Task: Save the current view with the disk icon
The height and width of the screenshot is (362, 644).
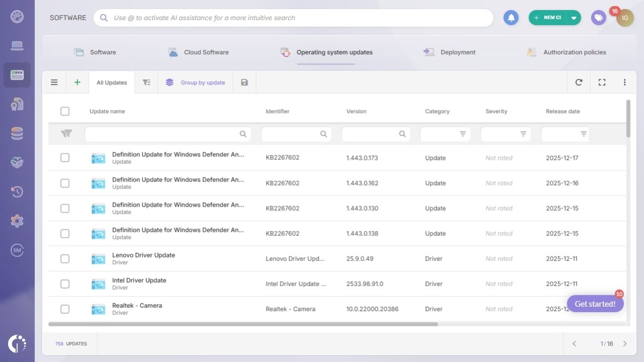Action: 244,82
